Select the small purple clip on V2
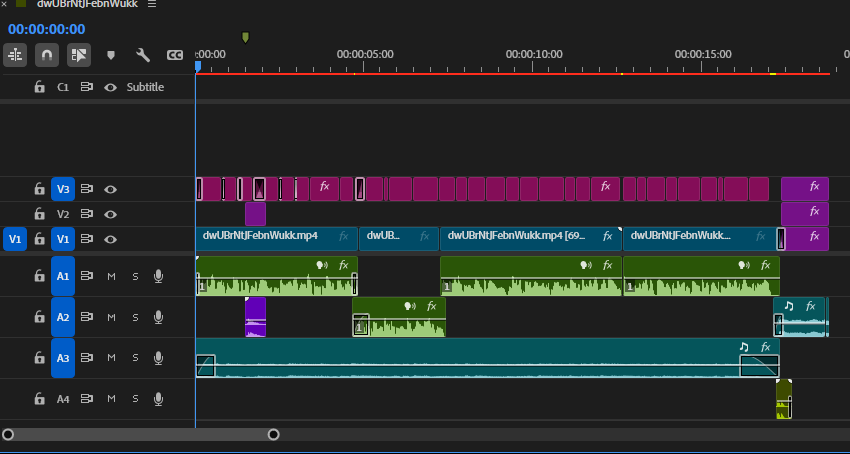This screenshot has width=850, height=454. [x=255, y=214]
